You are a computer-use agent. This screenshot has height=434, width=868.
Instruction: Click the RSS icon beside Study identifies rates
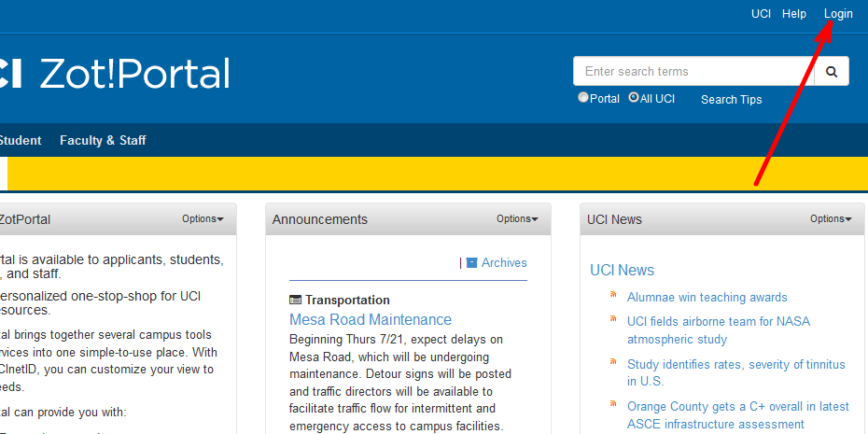(613, 361)
